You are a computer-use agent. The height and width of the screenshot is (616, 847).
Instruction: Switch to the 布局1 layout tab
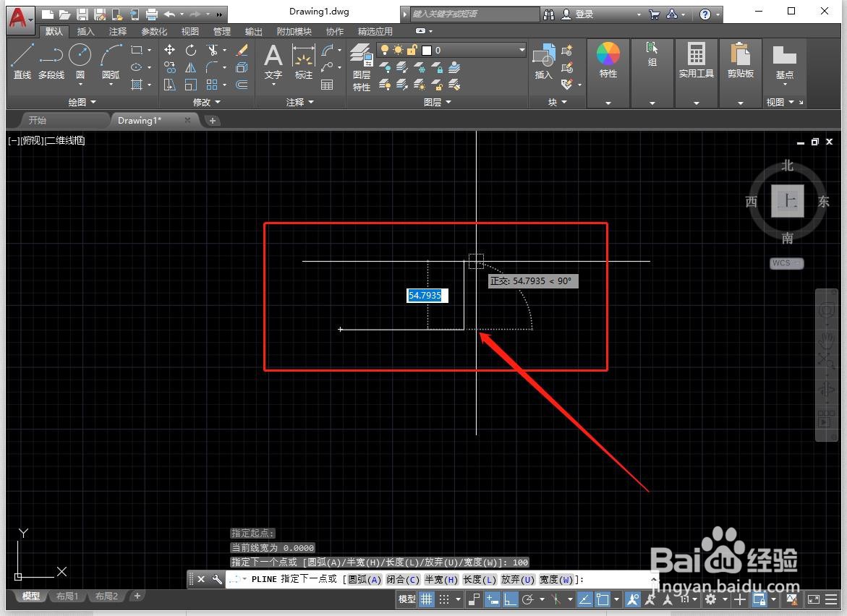pyautogui.click(x=67, y=596)
